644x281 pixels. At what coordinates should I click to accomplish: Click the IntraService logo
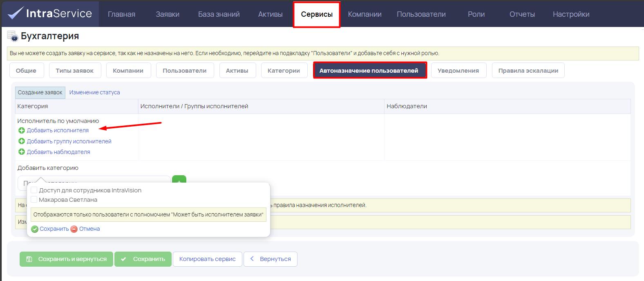(50, 13)
